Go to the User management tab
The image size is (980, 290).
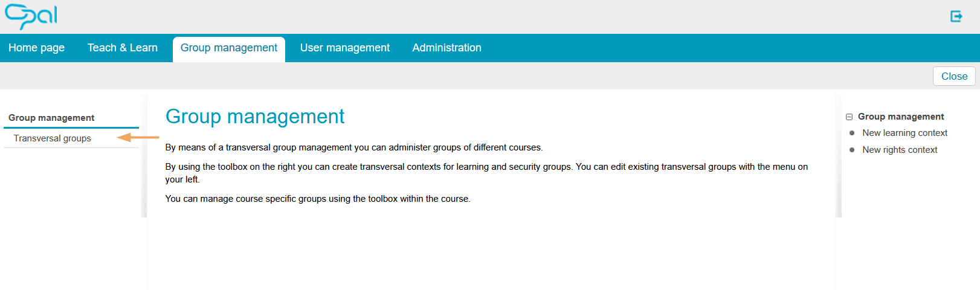coord(345,48)
